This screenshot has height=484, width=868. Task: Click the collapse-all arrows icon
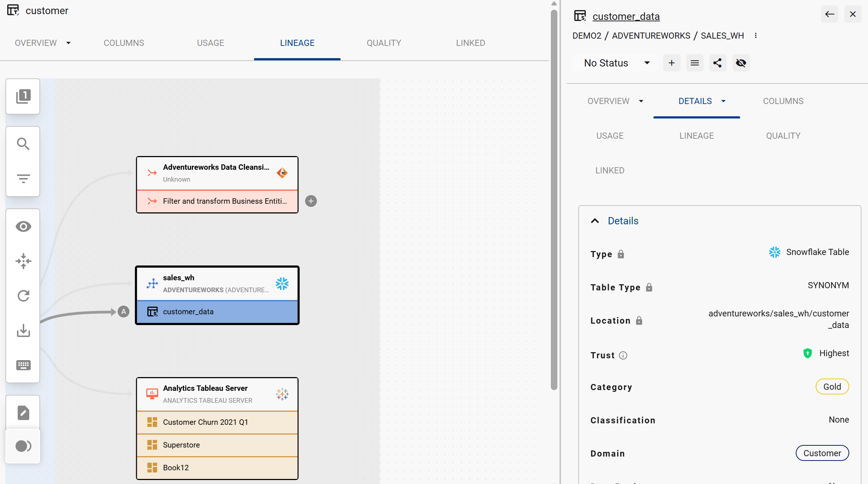pos(23,261)
